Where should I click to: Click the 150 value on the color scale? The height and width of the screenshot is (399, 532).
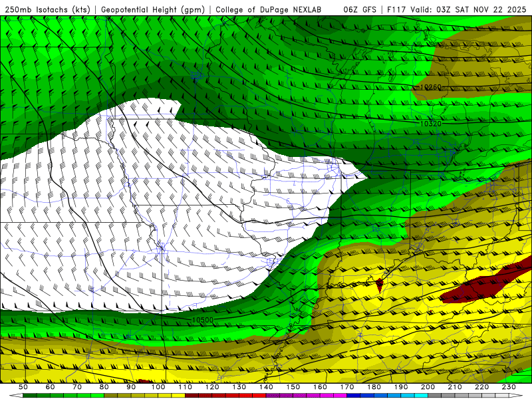(293, 387)
